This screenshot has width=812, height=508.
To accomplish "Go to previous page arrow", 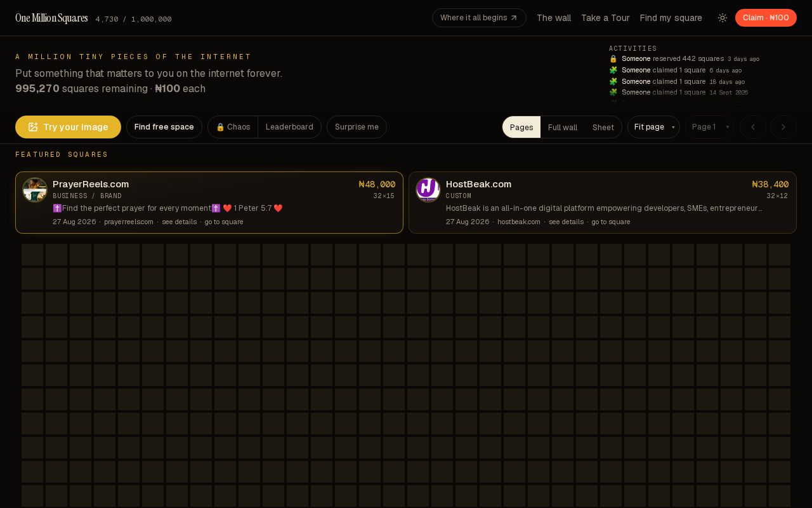I will (753, 127).
